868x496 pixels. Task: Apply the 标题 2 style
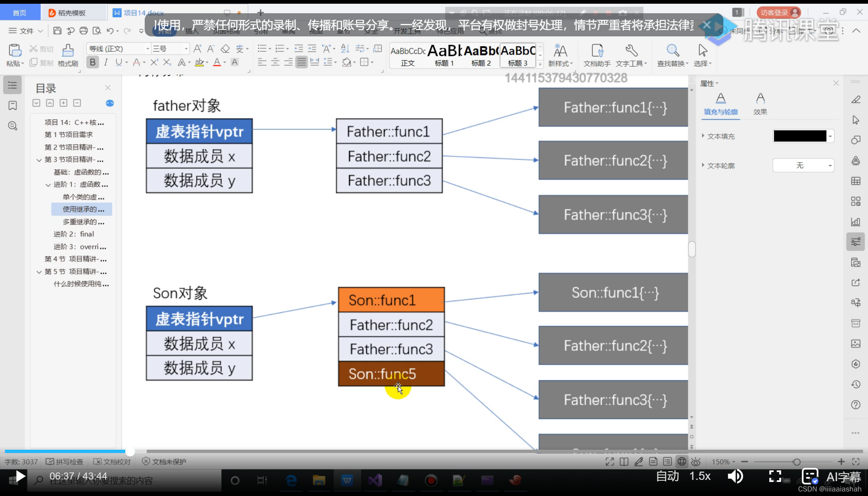(481, 55)
